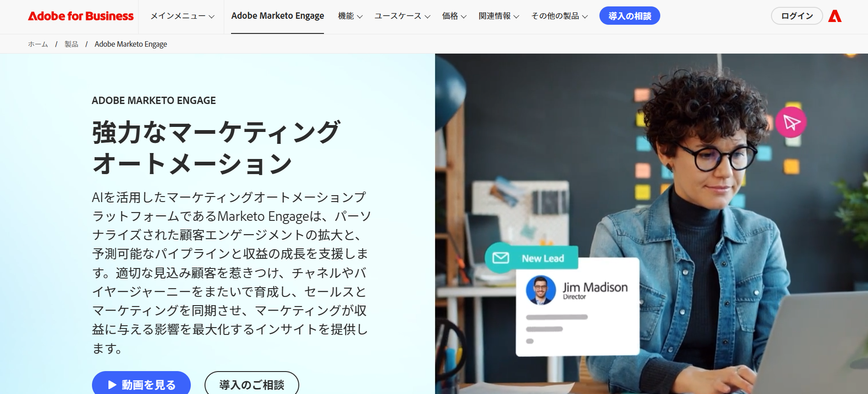This screenshot has height=394, width=868.
Task: Click the 導入のご相談 outlined button
Action: tap(252, 384)
